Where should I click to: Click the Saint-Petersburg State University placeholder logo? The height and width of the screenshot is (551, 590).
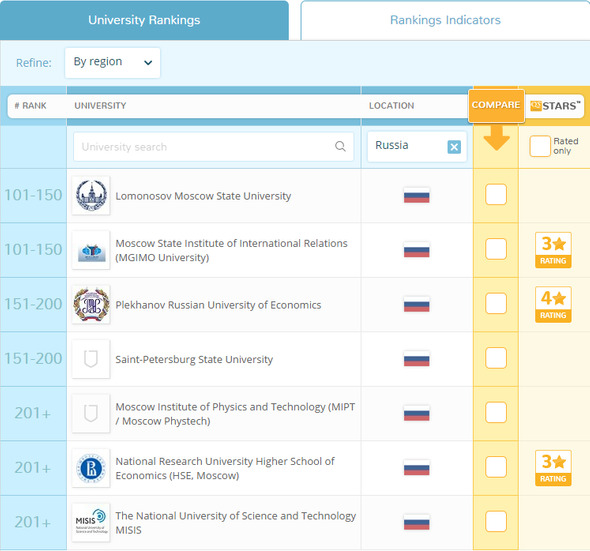(x=91, y=359)
